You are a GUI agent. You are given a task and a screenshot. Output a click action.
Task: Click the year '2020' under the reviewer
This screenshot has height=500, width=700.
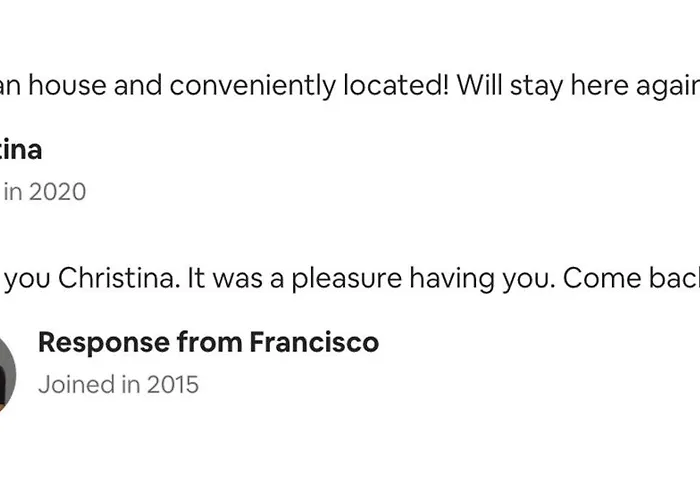[x=58, y=192]
